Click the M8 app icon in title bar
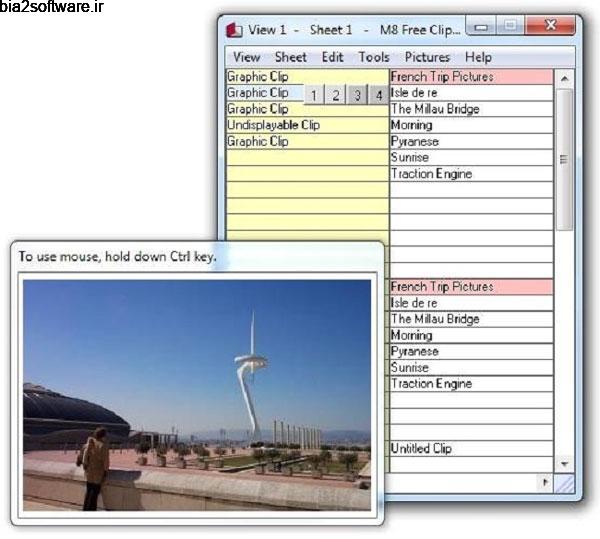 pyautogui.click(x=234, y=30)
